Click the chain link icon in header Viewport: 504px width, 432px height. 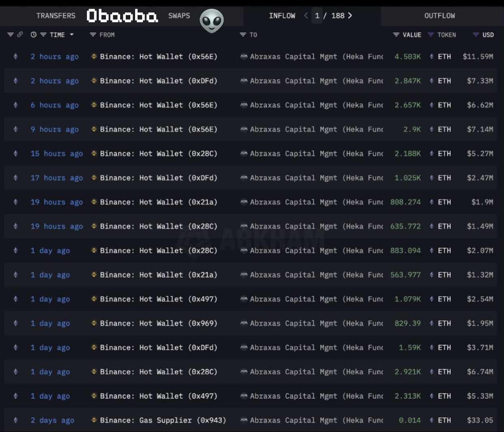tap(20, 35)
